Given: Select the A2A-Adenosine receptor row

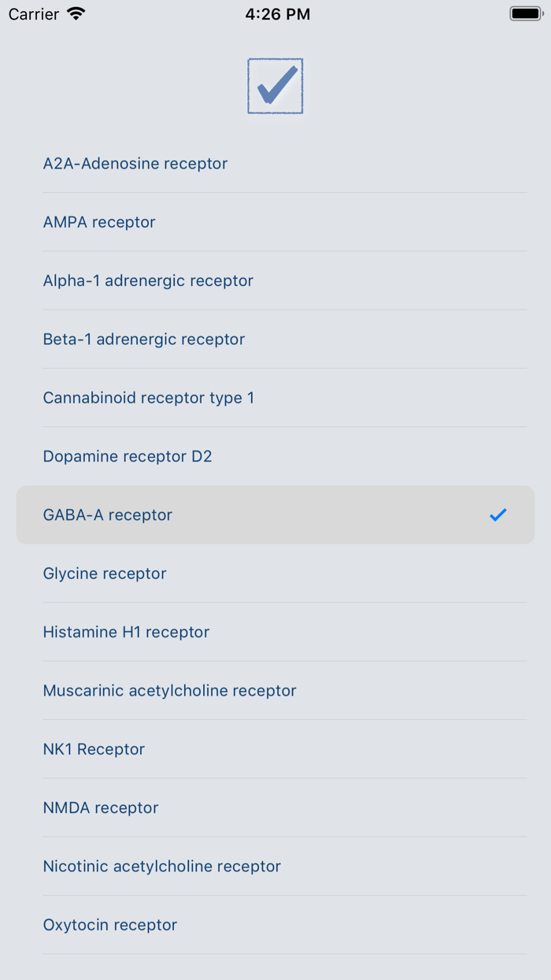Looking at the screenshot, I should 135,163.
